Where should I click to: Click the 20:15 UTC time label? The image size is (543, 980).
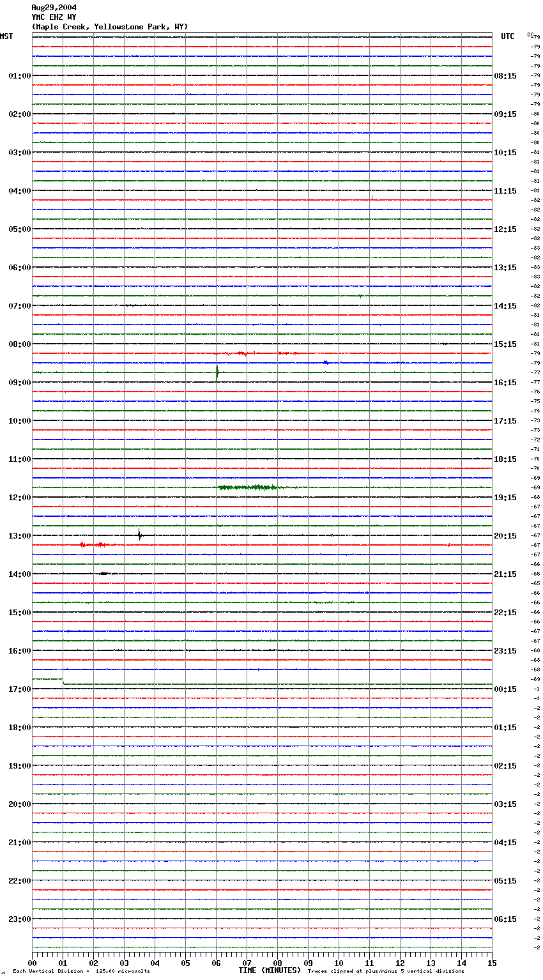point(505,536)
